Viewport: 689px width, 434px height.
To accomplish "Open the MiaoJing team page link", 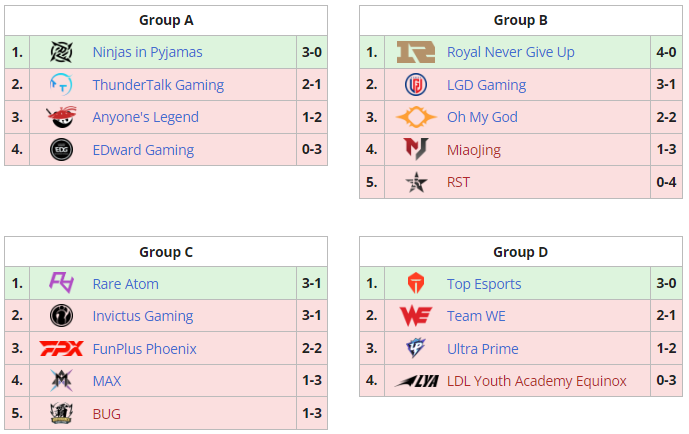I will [474, 150].
